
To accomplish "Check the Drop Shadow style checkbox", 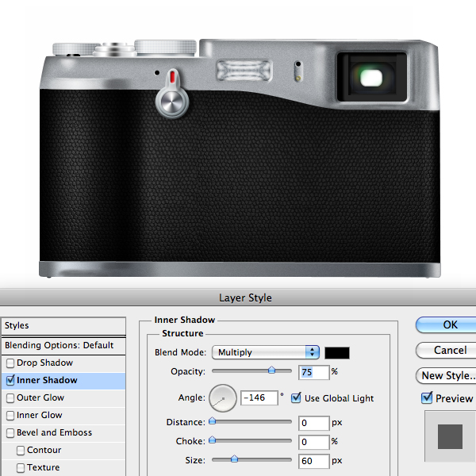I will pos(10,363).
